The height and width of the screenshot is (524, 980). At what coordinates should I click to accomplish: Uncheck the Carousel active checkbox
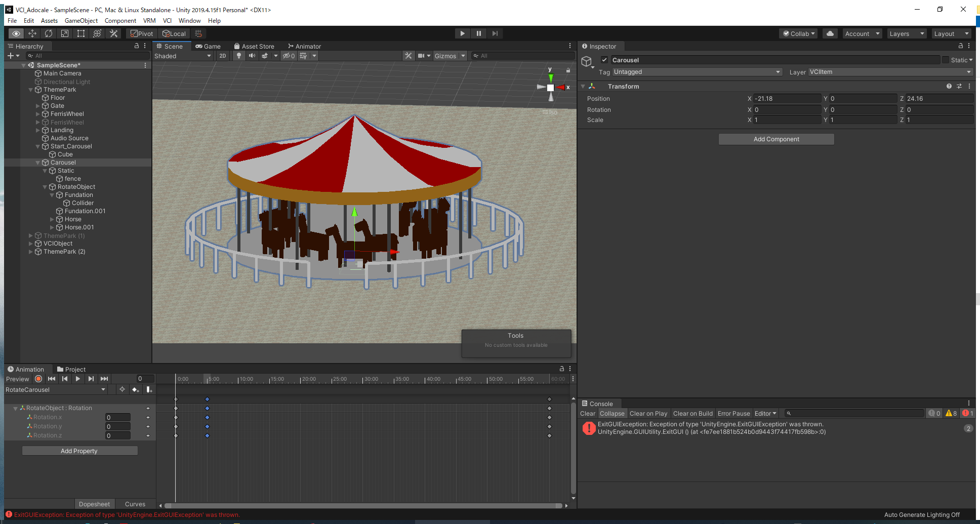click(604, 60)
